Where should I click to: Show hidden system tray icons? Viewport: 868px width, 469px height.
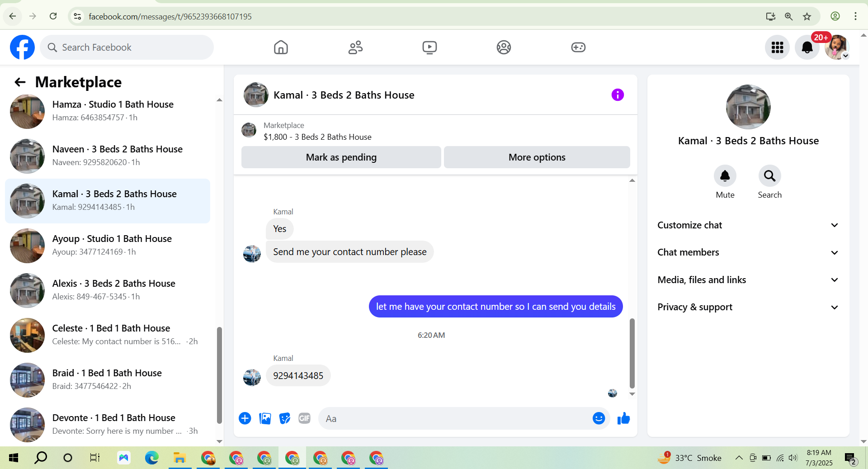(739, 458)
